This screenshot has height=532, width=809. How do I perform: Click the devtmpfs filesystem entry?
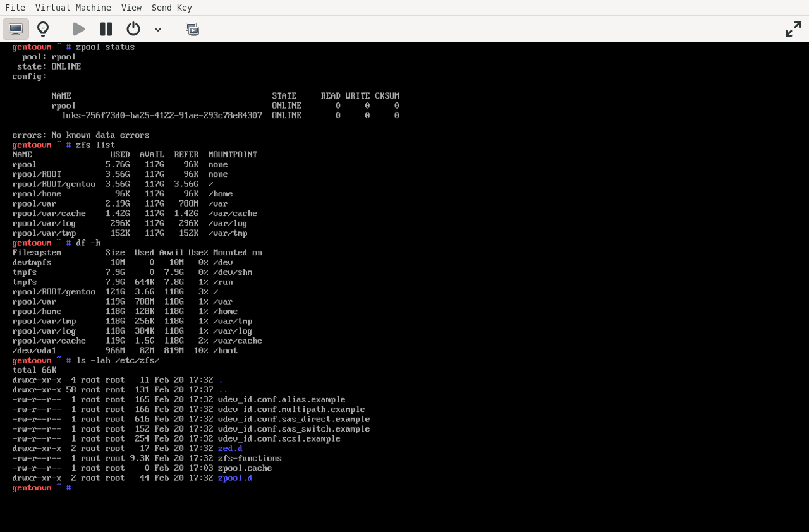(x=32, y=262)
